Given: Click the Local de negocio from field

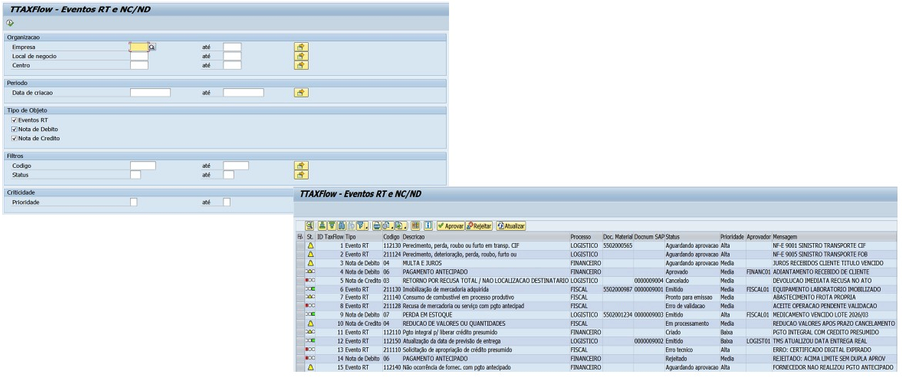Looking at the screenshot, I should click(x=139, y=56).
